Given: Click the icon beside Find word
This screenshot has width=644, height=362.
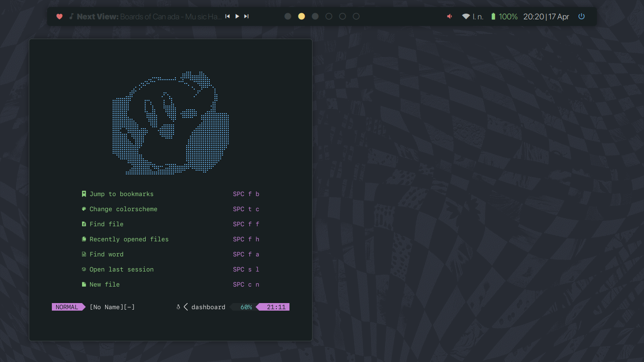Looking at the screenshot, I should point(84,254).
